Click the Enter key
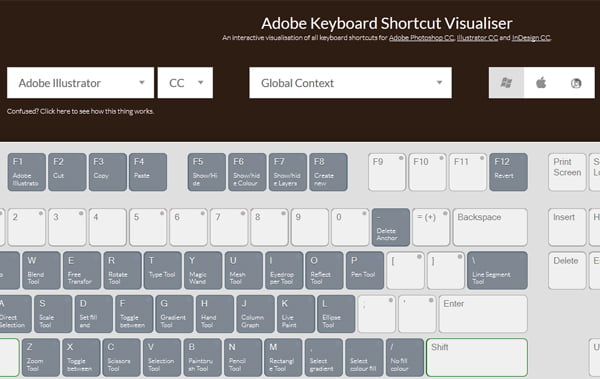This screenshot has height=379, width=600. pyautogui.click(x=483, y=314)
